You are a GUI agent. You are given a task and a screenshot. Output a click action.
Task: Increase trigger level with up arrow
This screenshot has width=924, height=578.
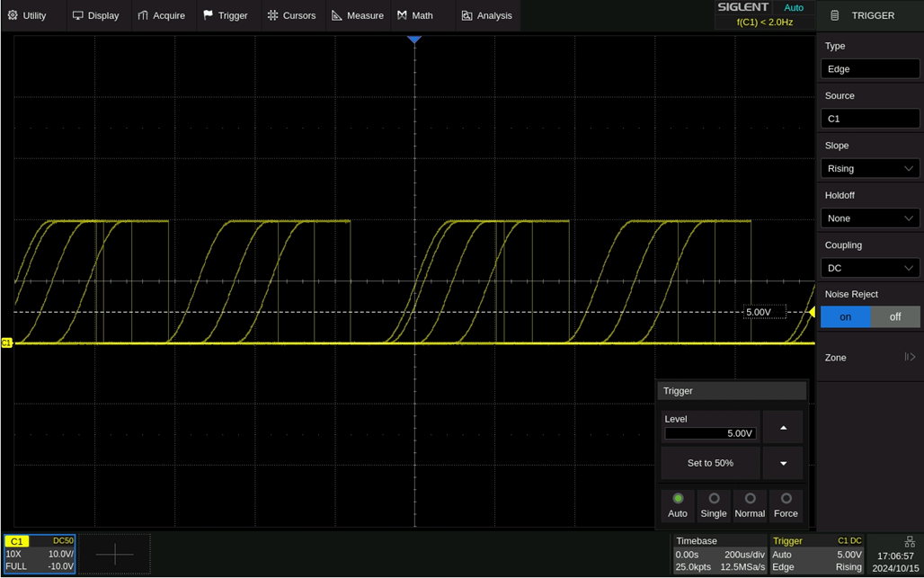tap(783, 428)
